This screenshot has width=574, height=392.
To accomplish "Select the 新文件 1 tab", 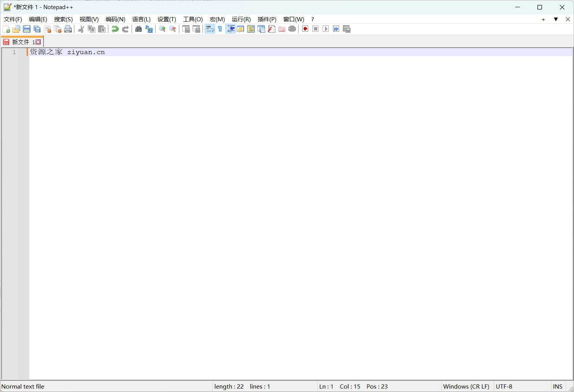I will point(21,42).
